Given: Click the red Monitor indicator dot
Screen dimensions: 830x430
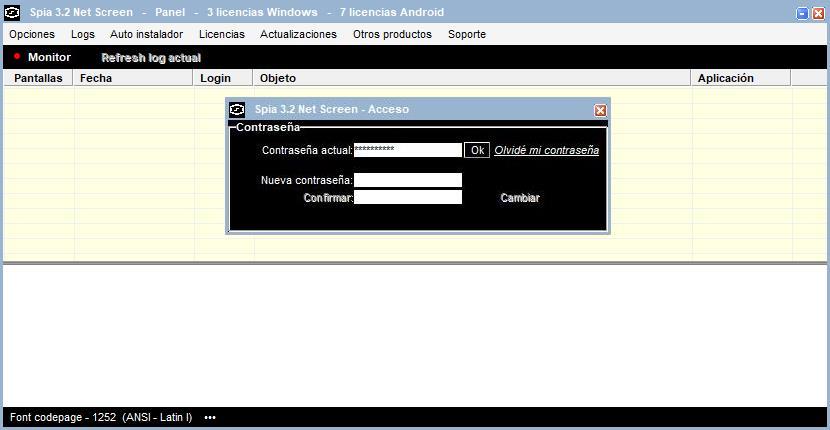Looking at the screenshot, I should coord(17,56).
